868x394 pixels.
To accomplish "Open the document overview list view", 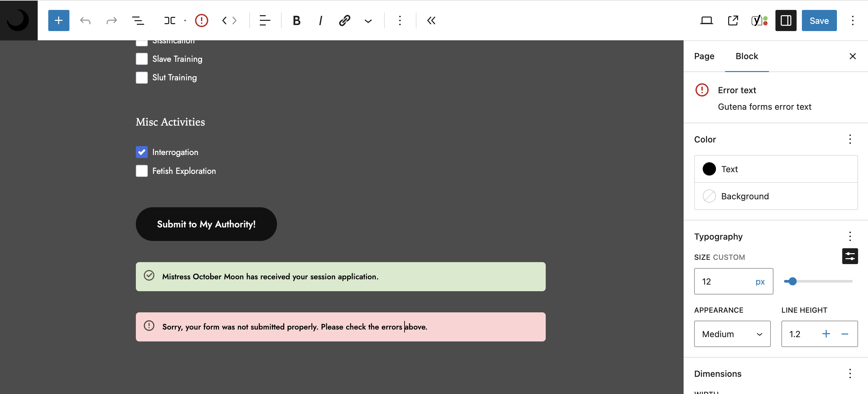I will (138, 20).
